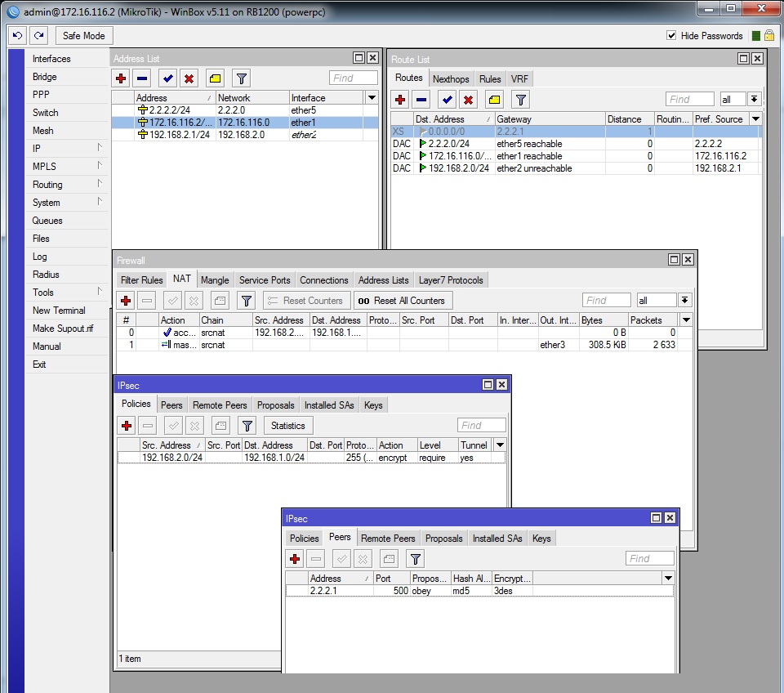
Task: Open the IPsec Peers columns dropdown arrow
Action: tap(668, 579)
